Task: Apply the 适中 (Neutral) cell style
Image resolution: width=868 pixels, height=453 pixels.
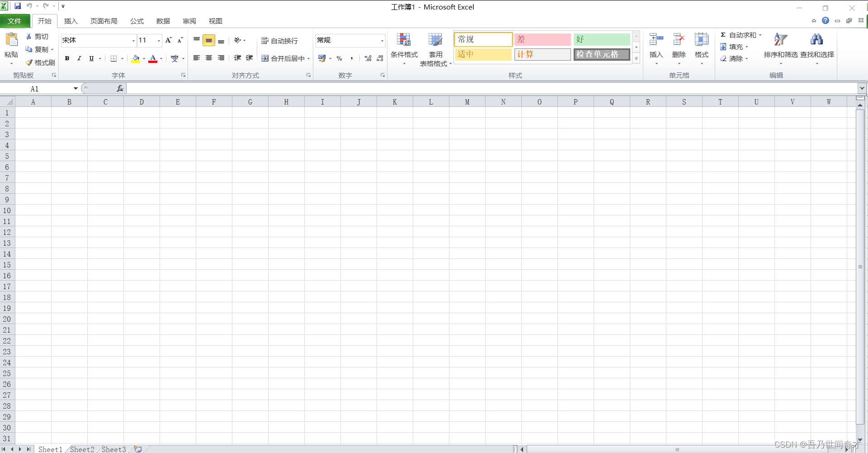Action: pos(483,54)
